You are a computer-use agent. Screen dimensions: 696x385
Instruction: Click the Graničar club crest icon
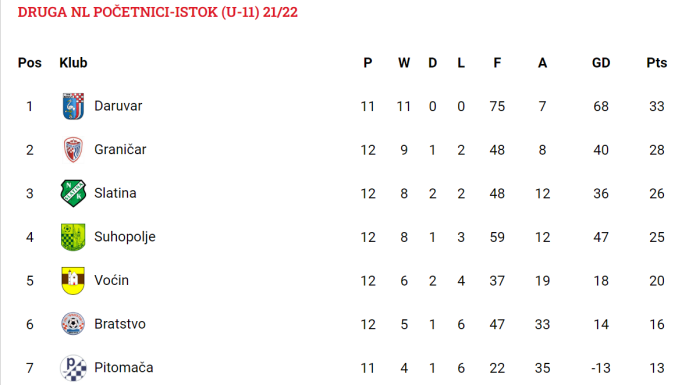pos(73,150)
